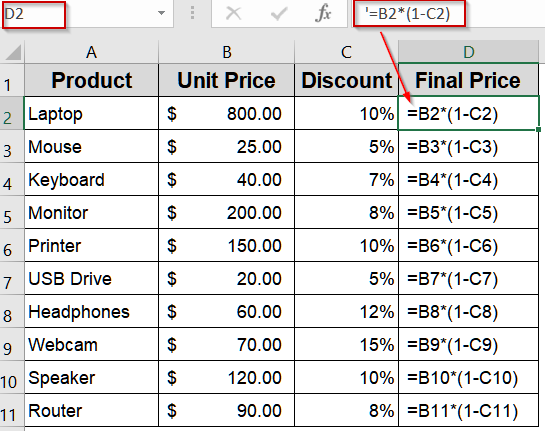Click the Discount header cell

(x=346, y=80)
